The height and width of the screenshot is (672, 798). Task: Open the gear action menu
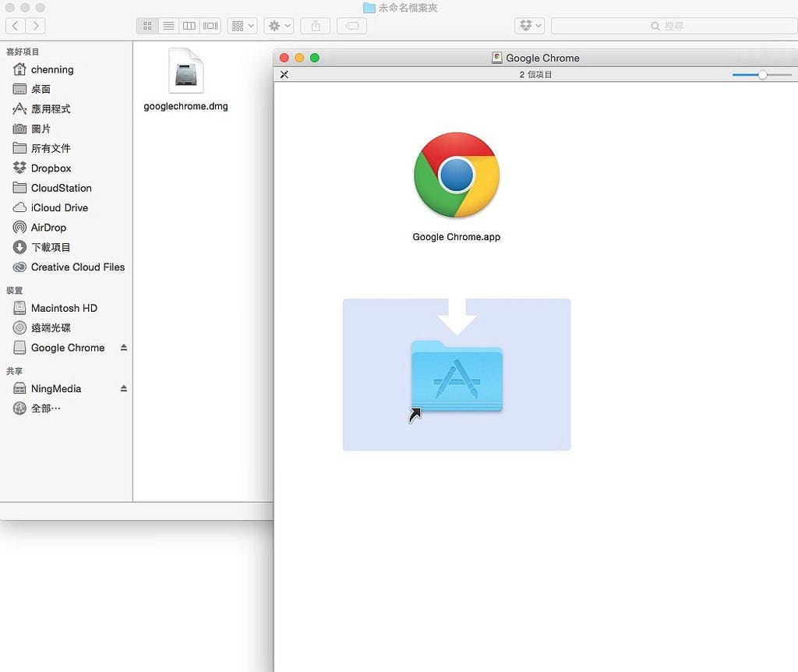(x=279, y=26)
